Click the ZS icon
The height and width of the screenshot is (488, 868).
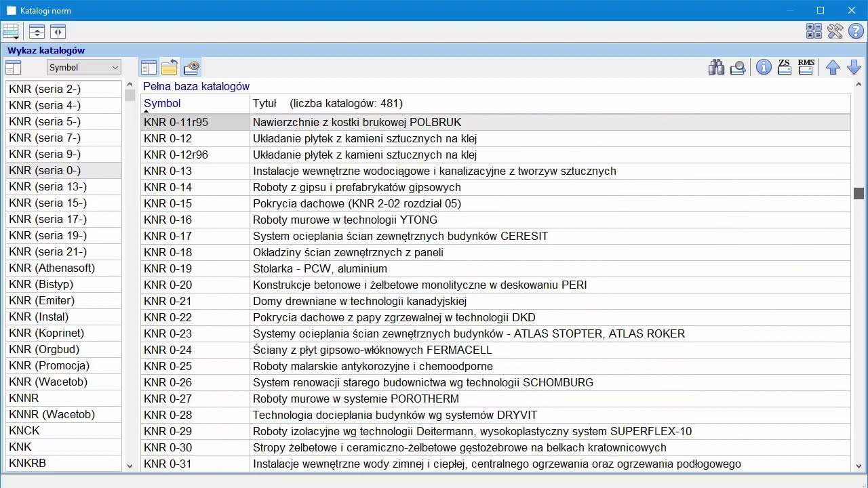[x=785, y=67]
